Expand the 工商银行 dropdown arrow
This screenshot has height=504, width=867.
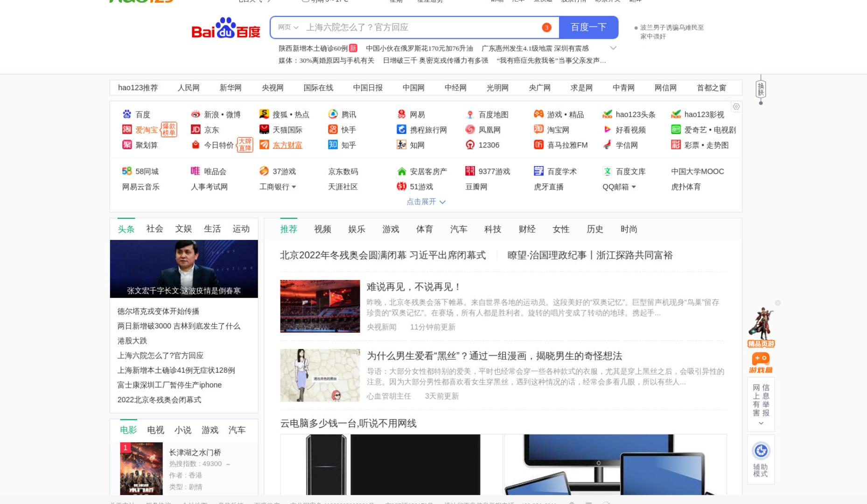click(x=294, y=187)
